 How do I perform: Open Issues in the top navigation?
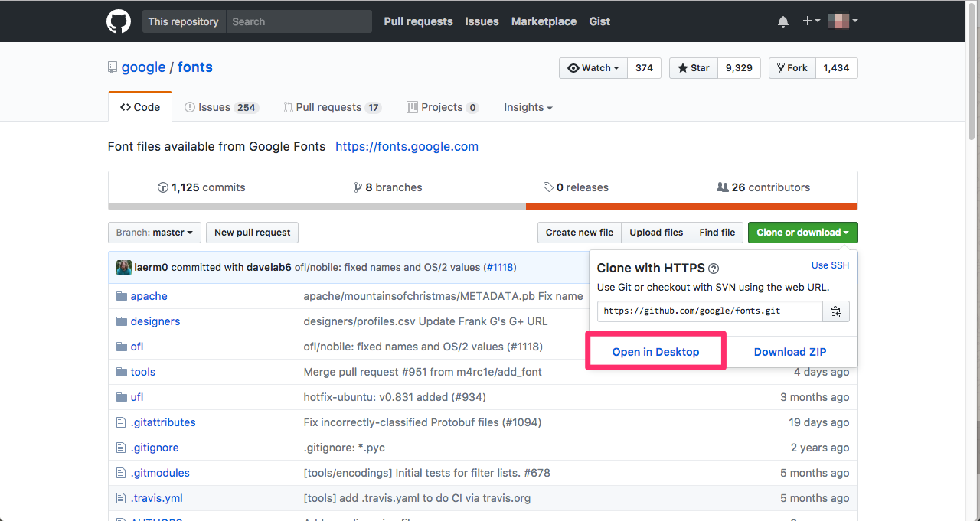482,21
